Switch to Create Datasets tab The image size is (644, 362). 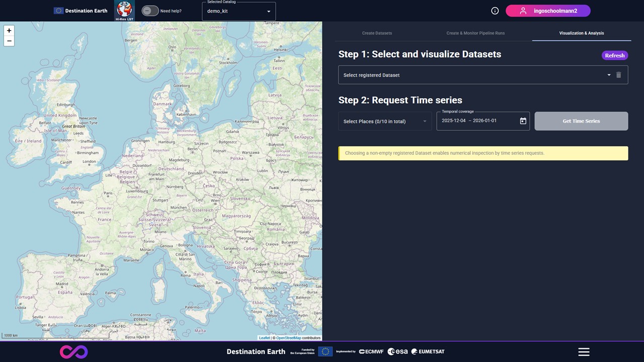pyautogui.click(x=377, y=33)
